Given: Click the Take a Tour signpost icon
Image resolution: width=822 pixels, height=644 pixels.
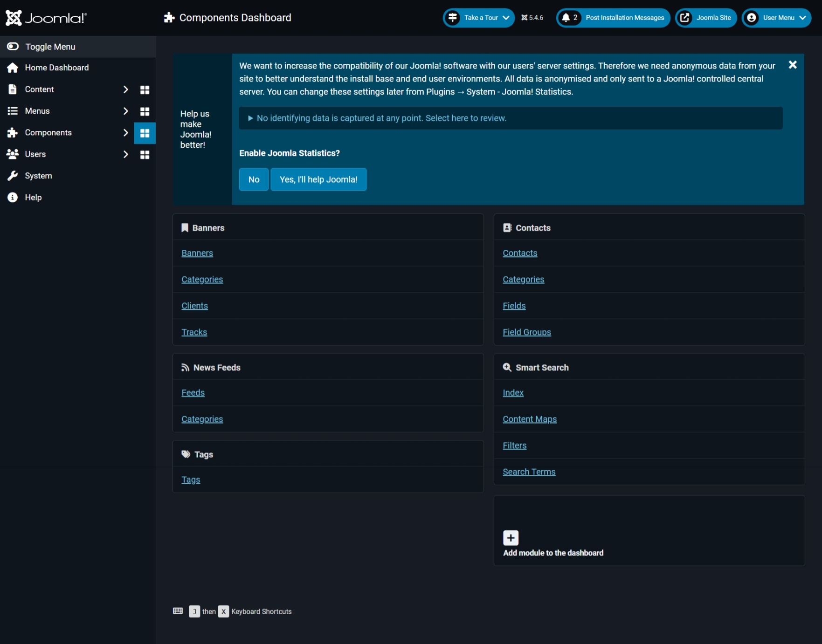Looking at the screenshot, I should click(453, 18).
